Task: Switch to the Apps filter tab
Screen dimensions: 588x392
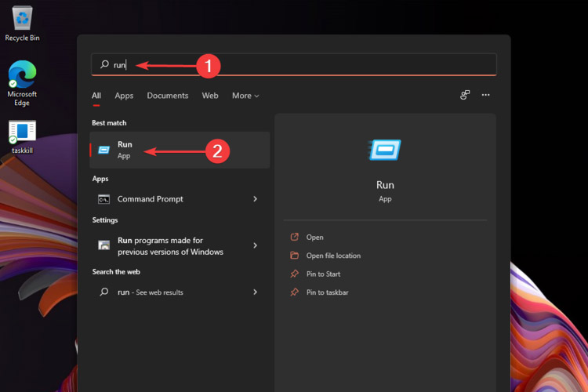Action: 124,96
